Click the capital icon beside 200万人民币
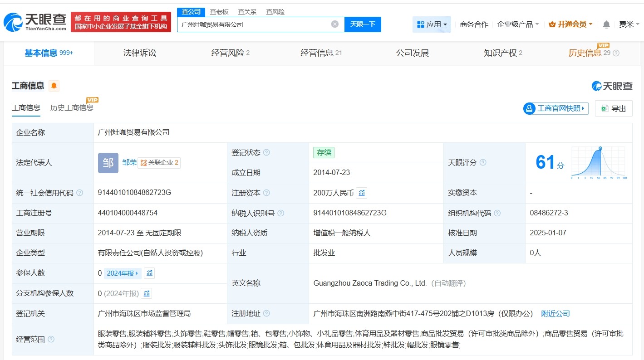Viewport: 644px width, 360px height. click(x=361, y=193)
